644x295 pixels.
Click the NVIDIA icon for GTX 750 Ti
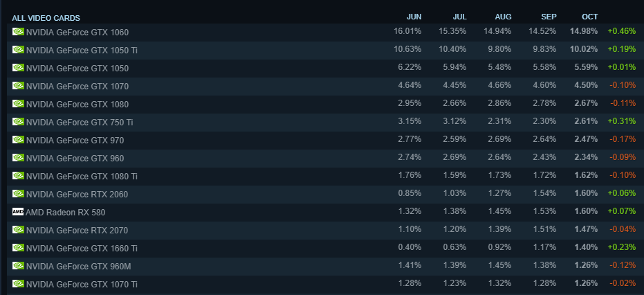point(18,122)
